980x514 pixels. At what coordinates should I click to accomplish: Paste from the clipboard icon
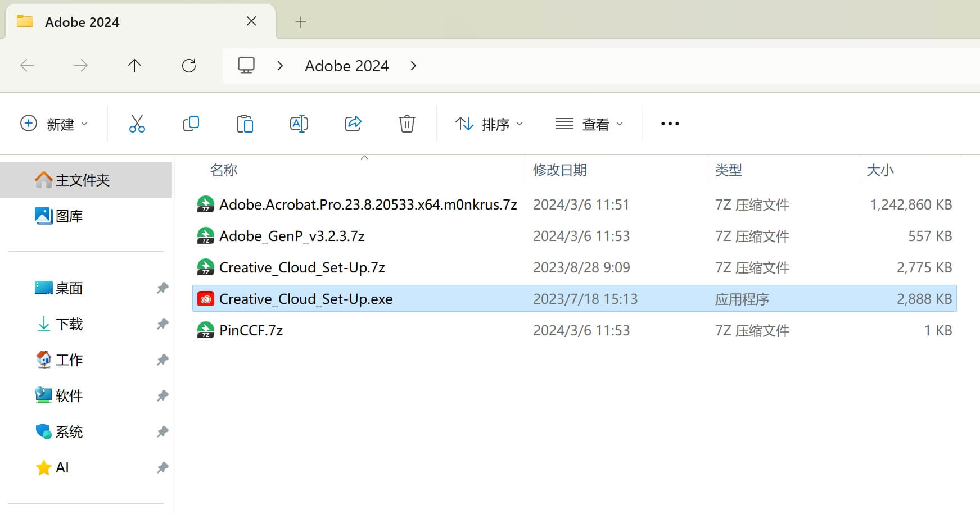coord(245,124)
